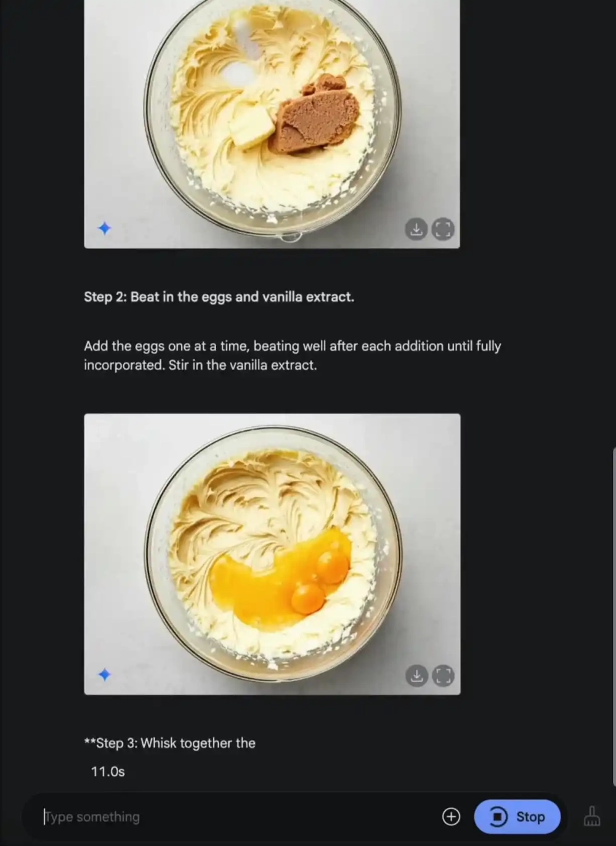Download the egg yolks bowl image
The width and height of the screenshot is (616, 846).
tap(416, 675)
